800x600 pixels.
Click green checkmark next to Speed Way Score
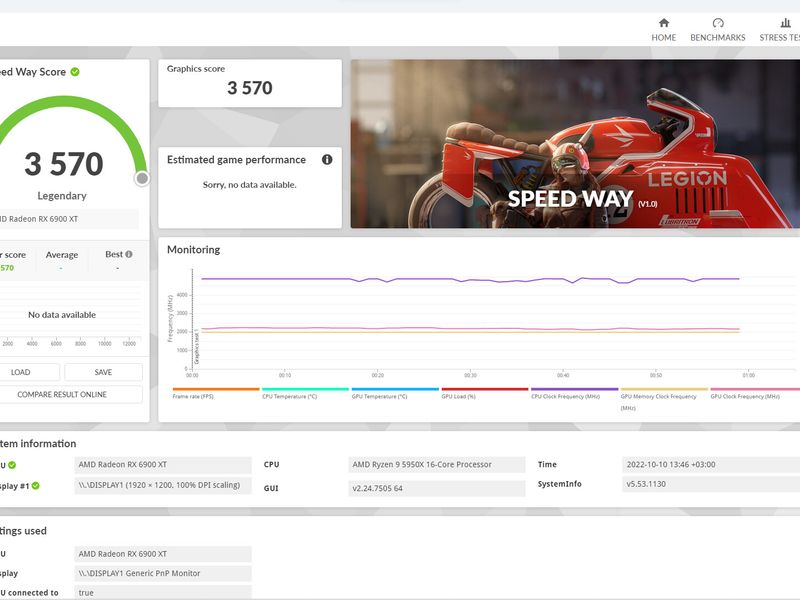[75, 72]
